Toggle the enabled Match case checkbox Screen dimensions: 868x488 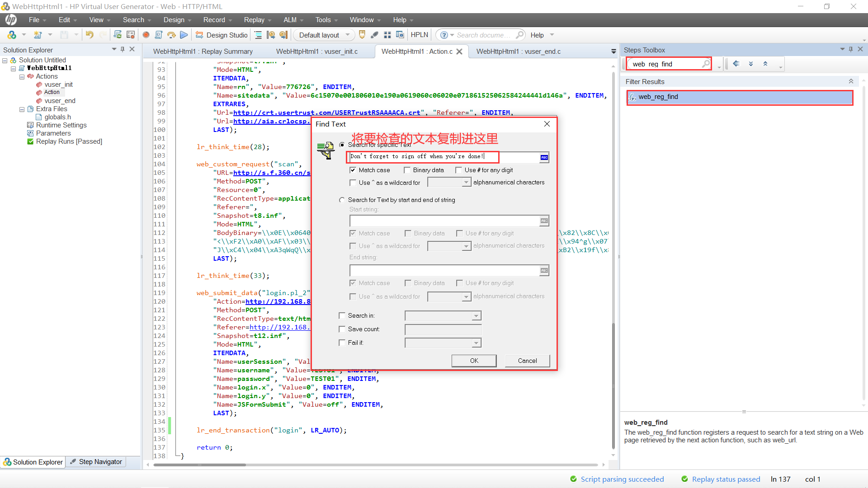coord(353,170)
